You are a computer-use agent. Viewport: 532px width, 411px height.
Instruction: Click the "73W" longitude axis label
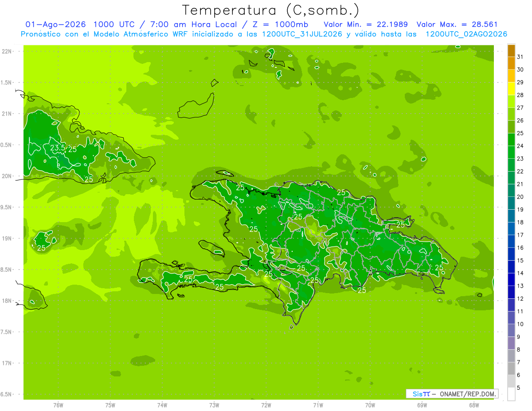(x=214, y=405)
